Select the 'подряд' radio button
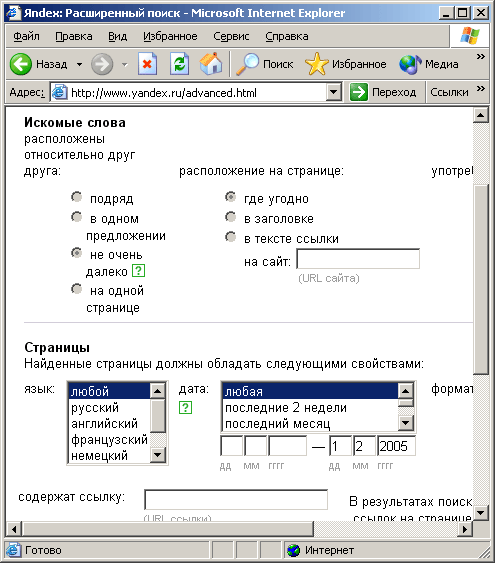 [x=76, y=197]
